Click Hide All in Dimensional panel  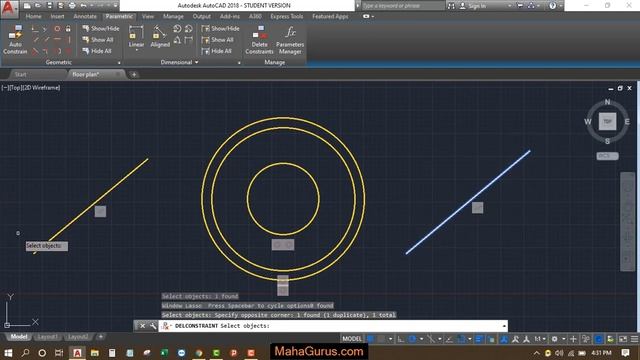(217, 51)
